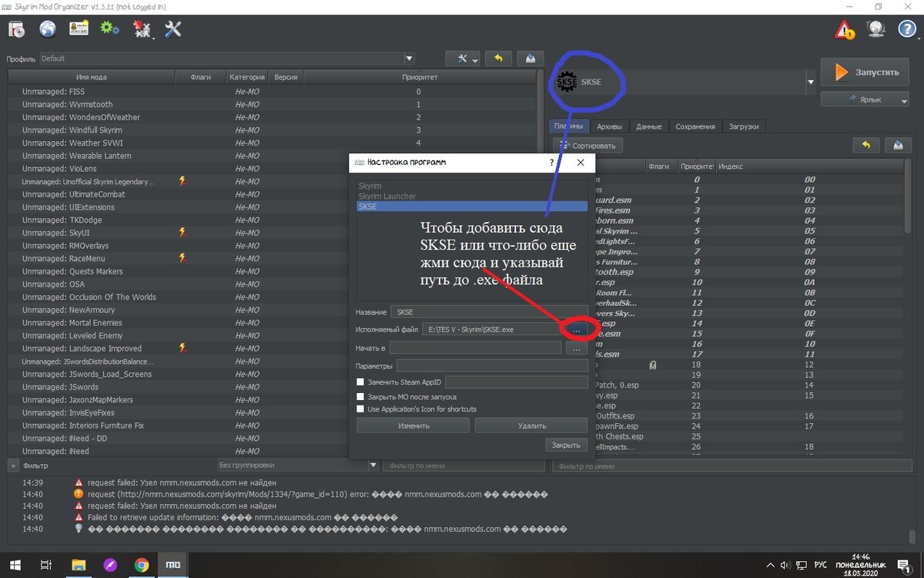Open the Nexus globe icon in toolbar
The image size is (924, 578).
click(x=48, y=29)
